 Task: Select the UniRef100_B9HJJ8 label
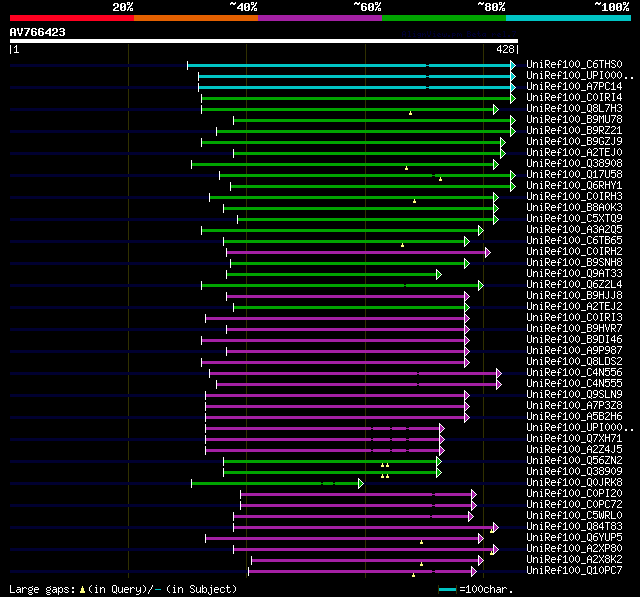(574, 296)
